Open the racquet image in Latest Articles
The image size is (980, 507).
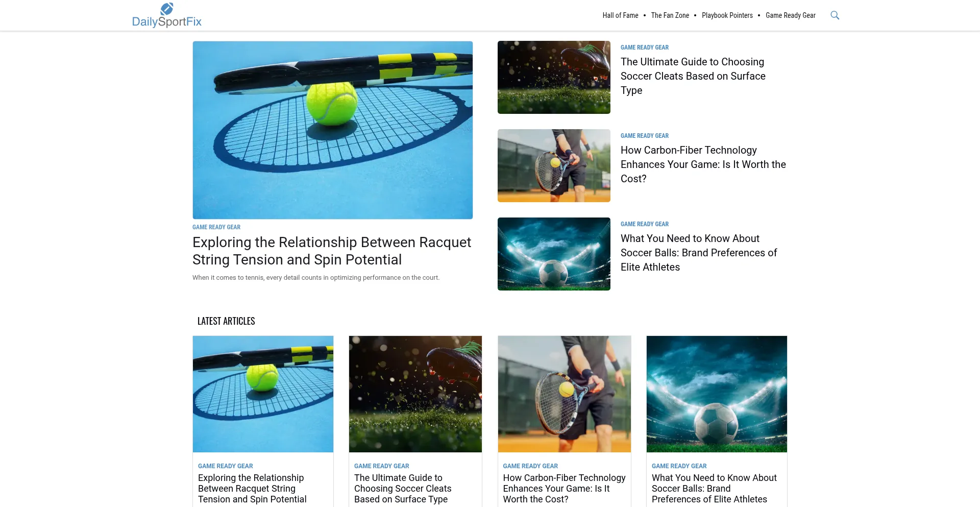pos(263,394)
